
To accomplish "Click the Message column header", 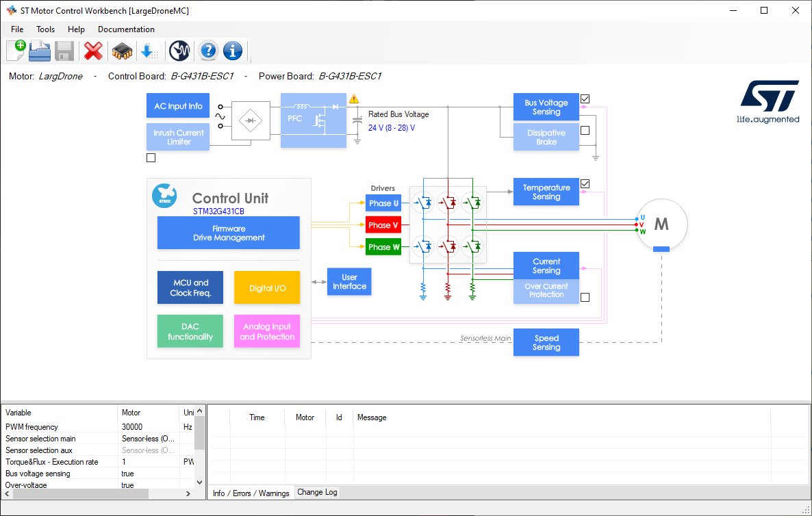I will (562, 417).
